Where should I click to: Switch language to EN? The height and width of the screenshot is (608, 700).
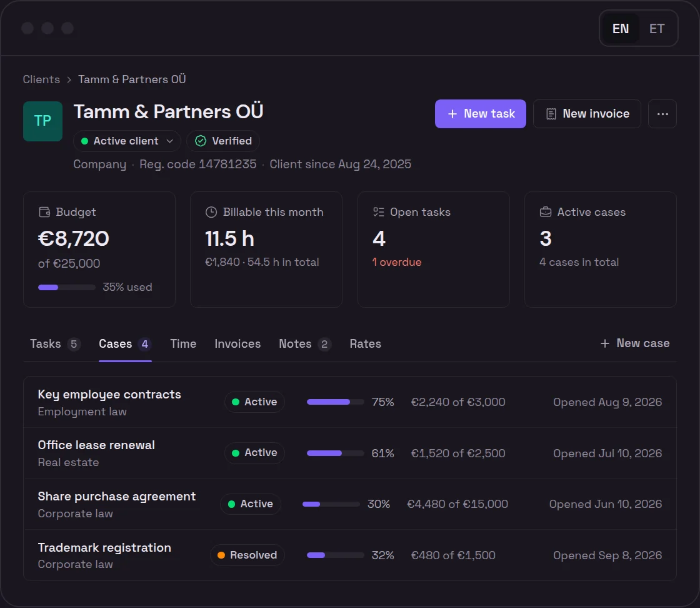[621, 29]
